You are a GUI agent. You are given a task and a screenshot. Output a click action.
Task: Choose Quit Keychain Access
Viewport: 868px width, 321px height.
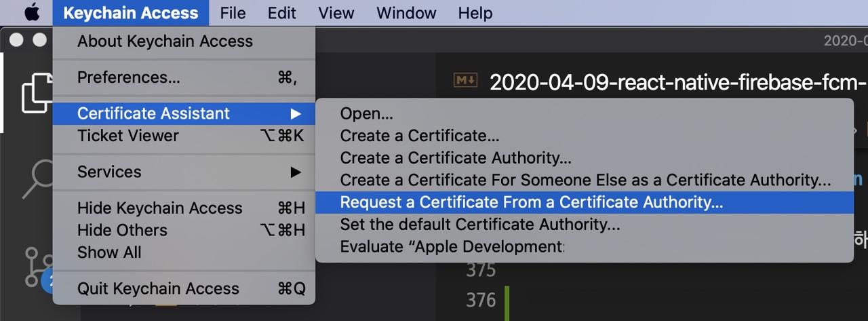coord(184,289)
